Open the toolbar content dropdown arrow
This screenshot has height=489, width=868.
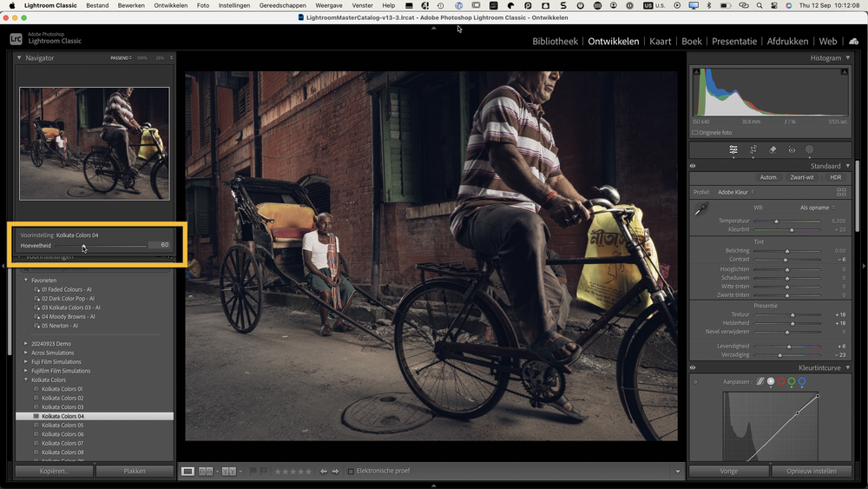click(678, 472)
